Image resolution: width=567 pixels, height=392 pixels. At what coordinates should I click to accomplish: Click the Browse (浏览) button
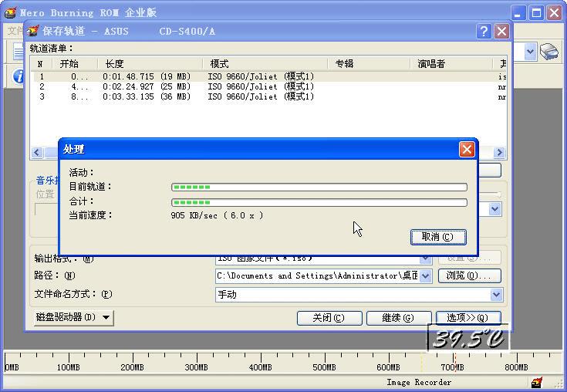click(x=469, y=276)
